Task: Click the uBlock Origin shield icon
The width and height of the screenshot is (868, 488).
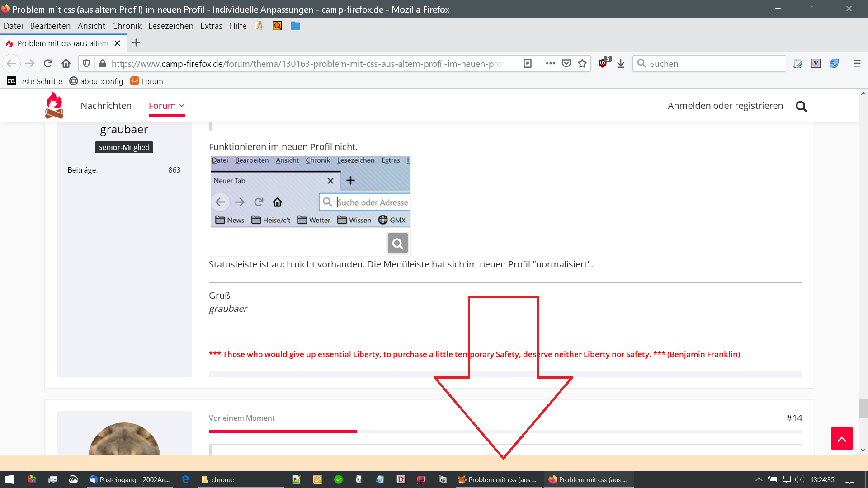Action: [603, 63]
